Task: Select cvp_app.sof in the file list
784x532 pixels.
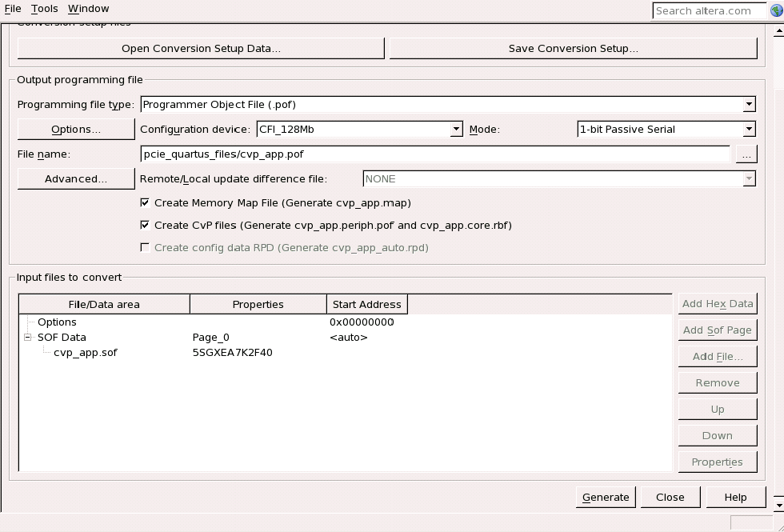Action: (86, 353)
